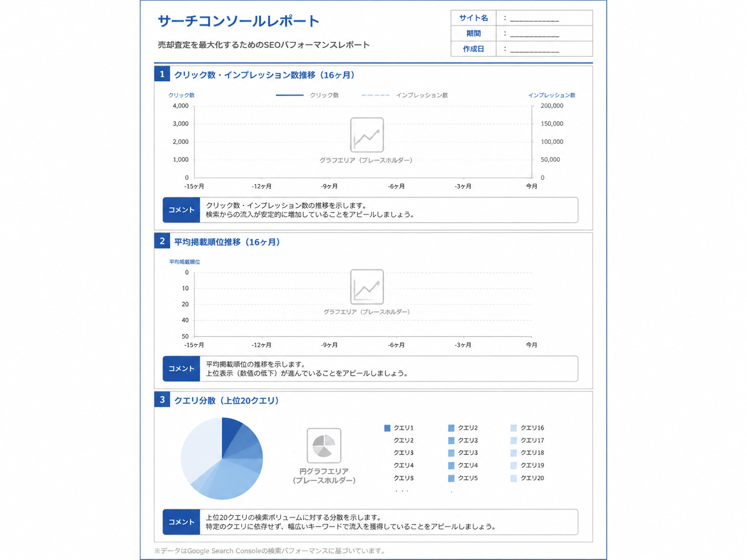Screen dimensions: 747x560
Task: Click the blue pie chart graphic
Action: tap(222, 459)
